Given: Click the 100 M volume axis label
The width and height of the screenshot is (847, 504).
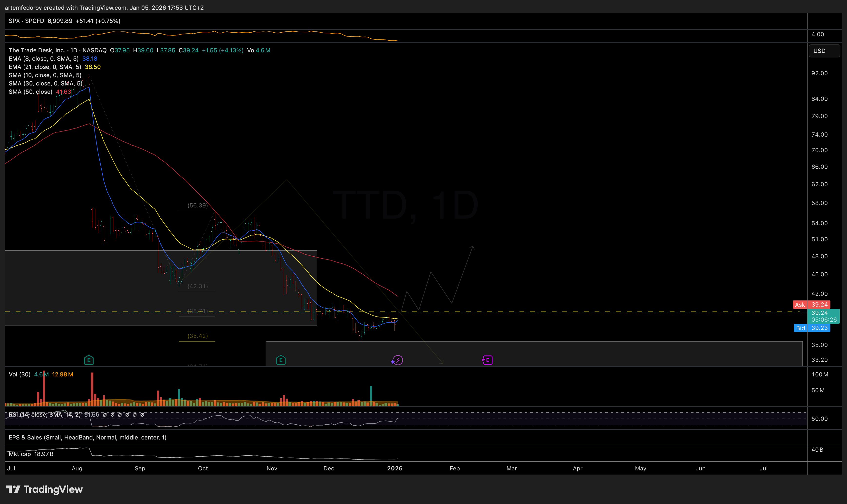Looking at the screenshot, I should coord(820,375).
